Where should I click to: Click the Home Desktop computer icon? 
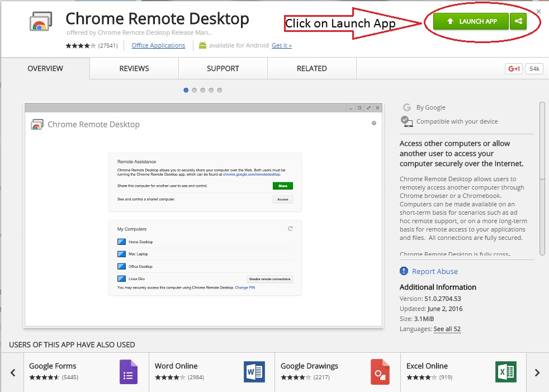pyautogui.click(x=121, y=242)
